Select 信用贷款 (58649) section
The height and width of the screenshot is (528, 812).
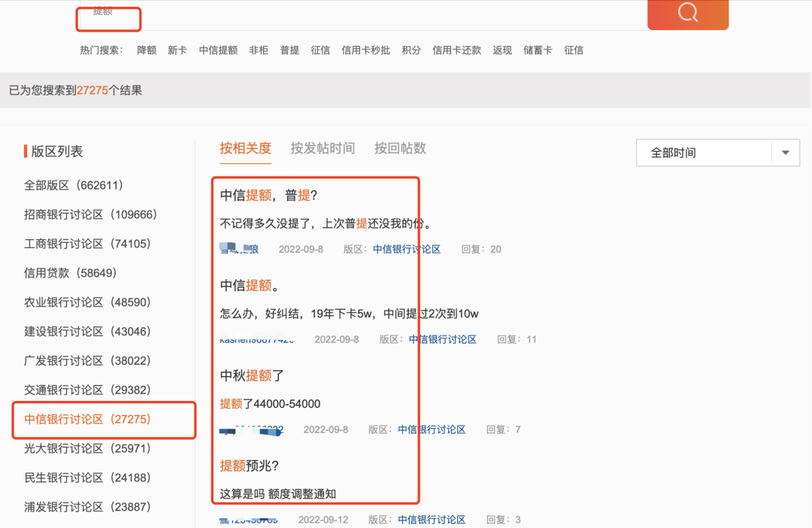[71, 273]
